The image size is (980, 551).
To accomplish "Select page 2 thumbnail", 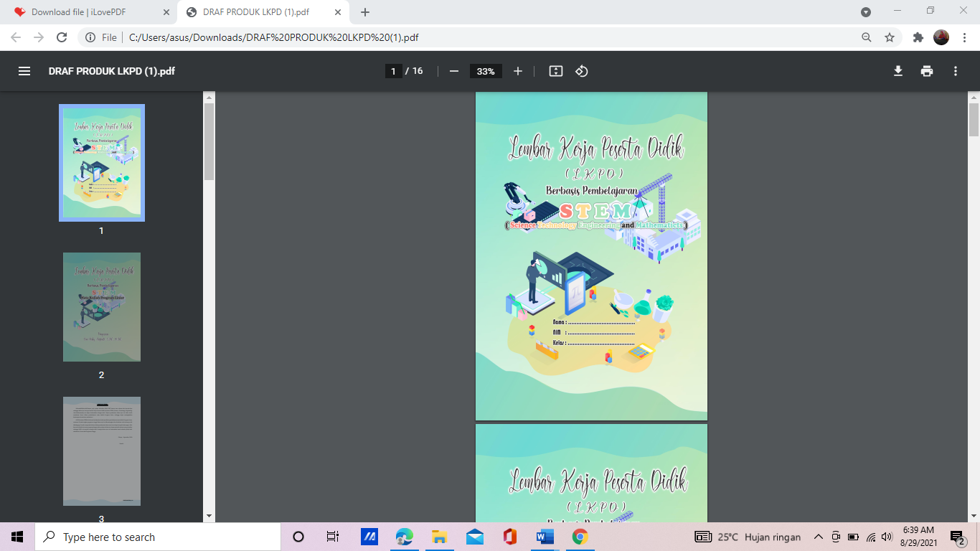I will pos(102,307).
